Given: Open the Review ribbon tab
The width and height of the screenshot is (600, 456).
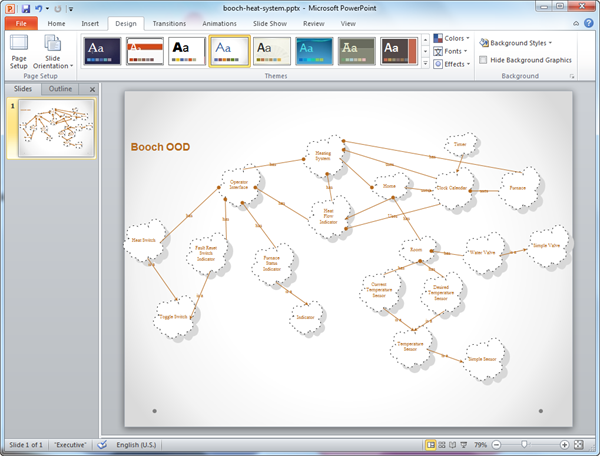Looking at the screenshot, I should (x=314, y=23).
